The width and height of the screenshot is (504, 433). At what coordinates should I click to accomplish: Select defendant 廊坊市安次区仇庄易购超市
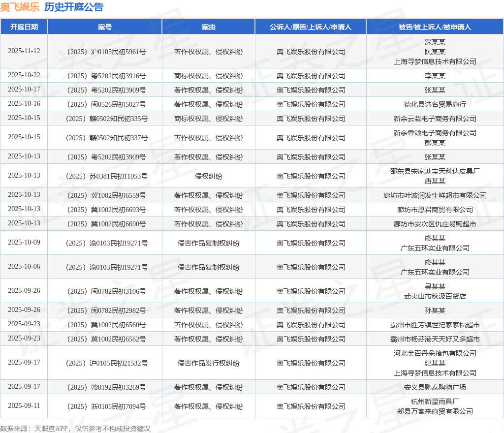435,224
